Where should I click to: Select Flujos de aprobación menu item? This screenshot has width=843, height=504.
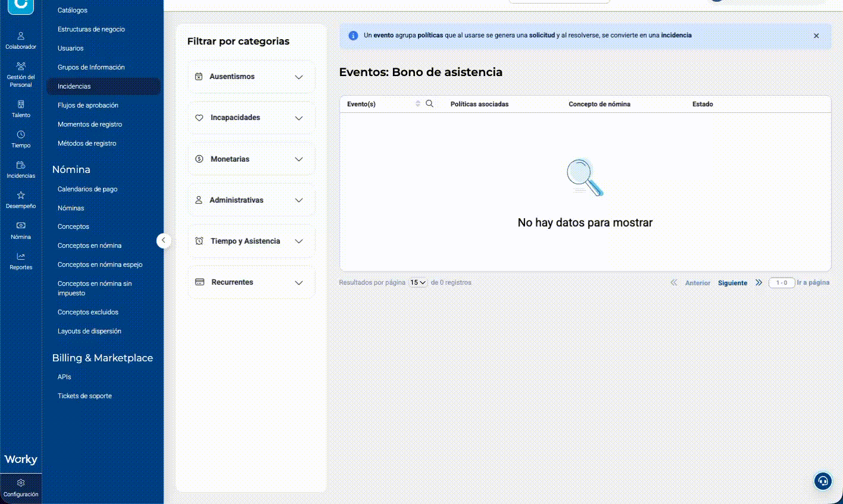point(88,105)
